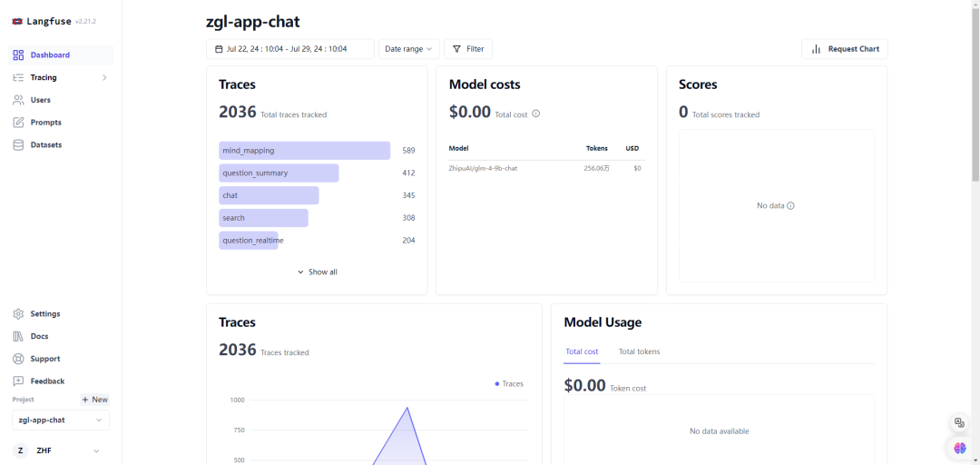Open the Datasets sidebar icon
Screen dimensions: 980x465
[x=18, y=145]
